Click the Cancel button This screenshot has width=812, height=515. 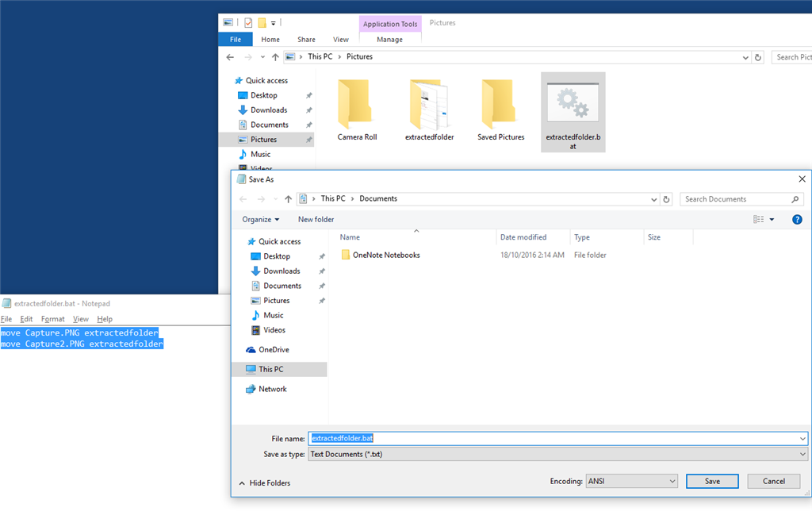[x=774, y=482]
